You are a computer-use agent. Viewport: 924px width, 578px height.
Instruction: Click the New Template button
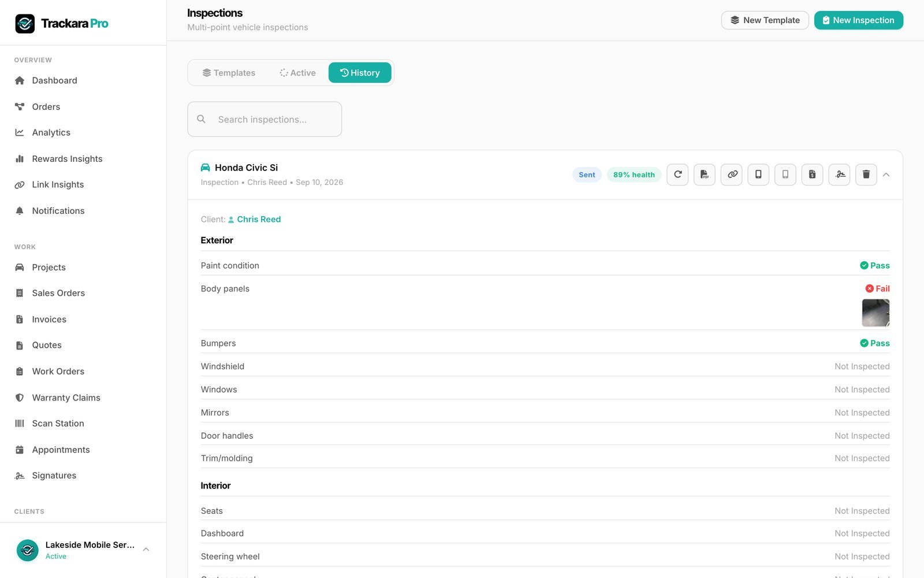[765, 20]
